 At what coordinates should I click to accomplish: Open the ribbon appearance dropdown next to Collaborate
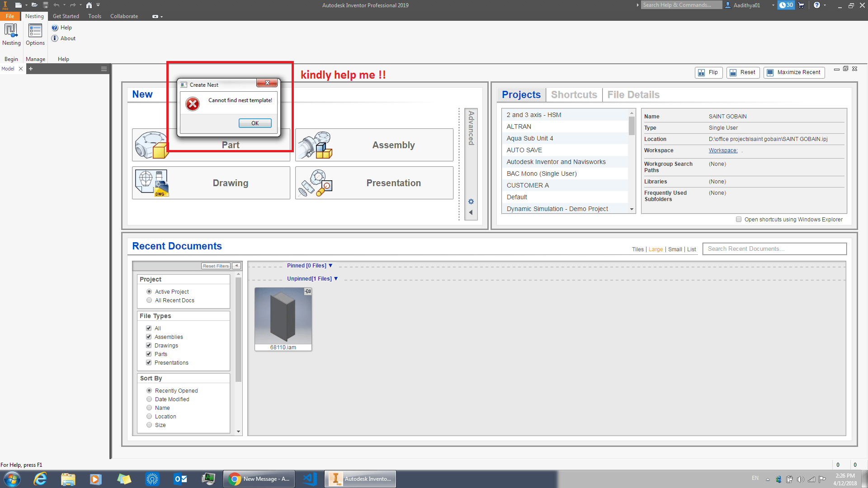pyautogui.click(x=157, y=16)
